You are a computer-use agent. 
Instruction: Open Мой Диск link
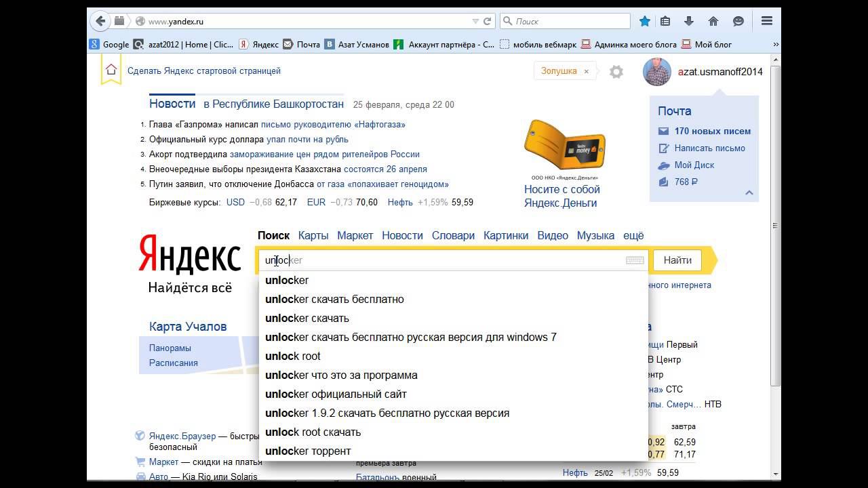694,165
